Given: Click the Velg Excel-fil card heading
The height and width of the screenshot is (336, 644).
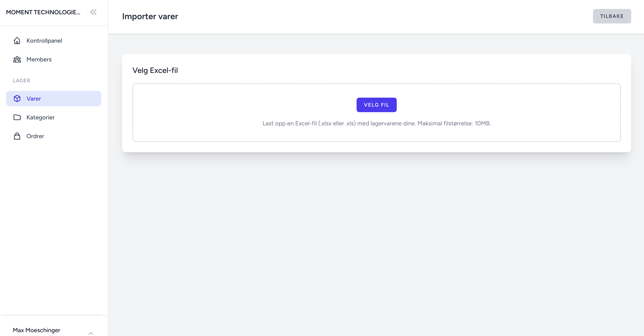Looking at the screenshot, I should 155,70.
